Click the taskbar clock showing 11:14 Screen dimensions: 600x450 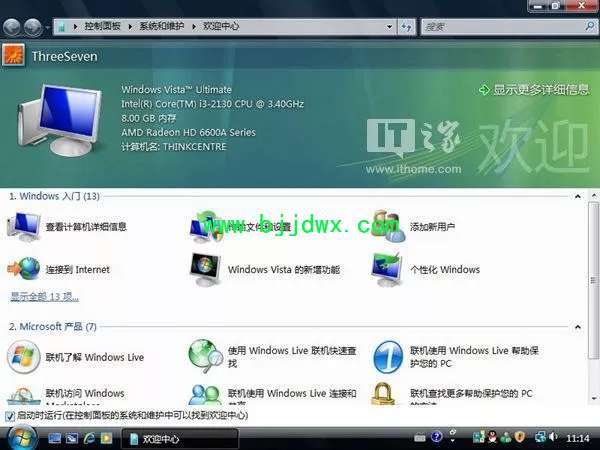point(578,438)
